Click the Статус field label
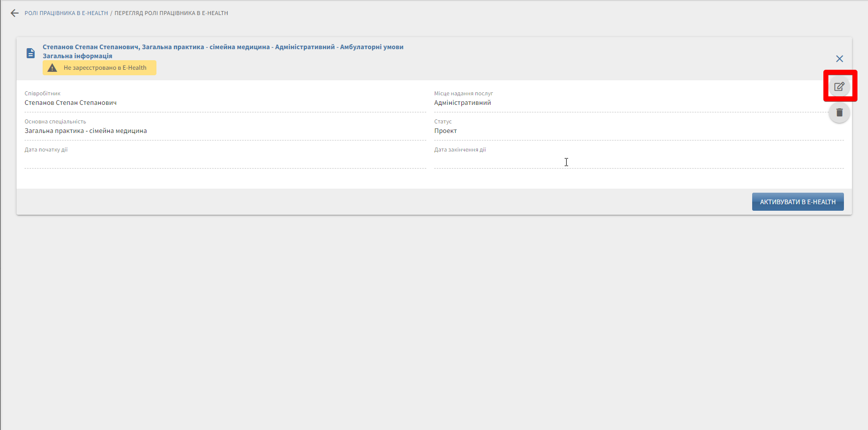This screenshot has height=430, width=868. pyautogui.click(x=443, y=121)
